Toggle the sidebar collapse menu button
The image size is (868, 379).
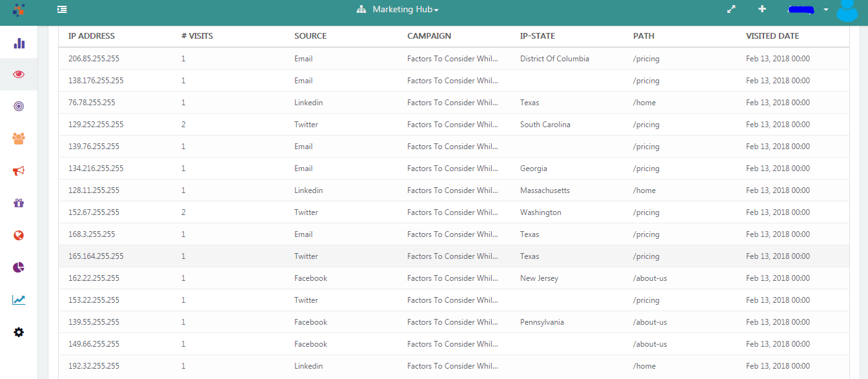click(x=62, y=10)
